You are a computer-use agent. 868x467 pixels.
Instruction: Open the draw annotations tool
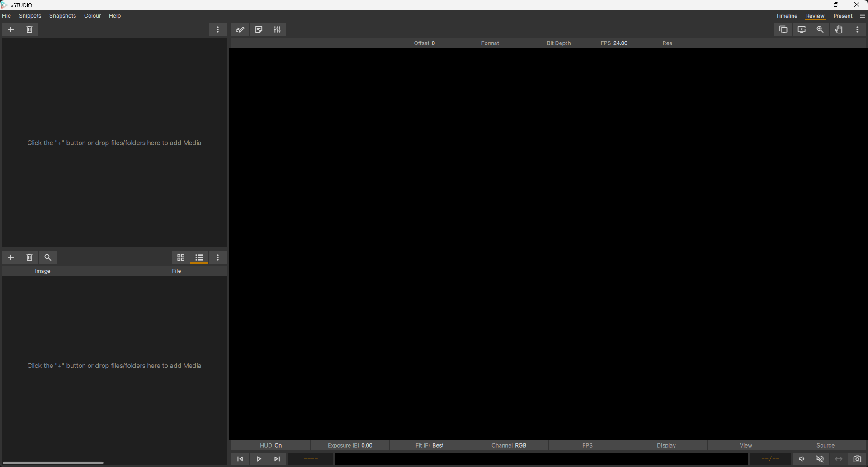[240, 29]
